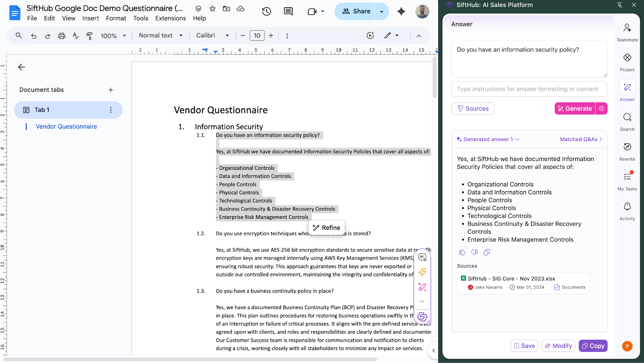Open the Teammate panel in SiftHub
Viewport: 644px width, 363px height.
(x=627, y=28)
